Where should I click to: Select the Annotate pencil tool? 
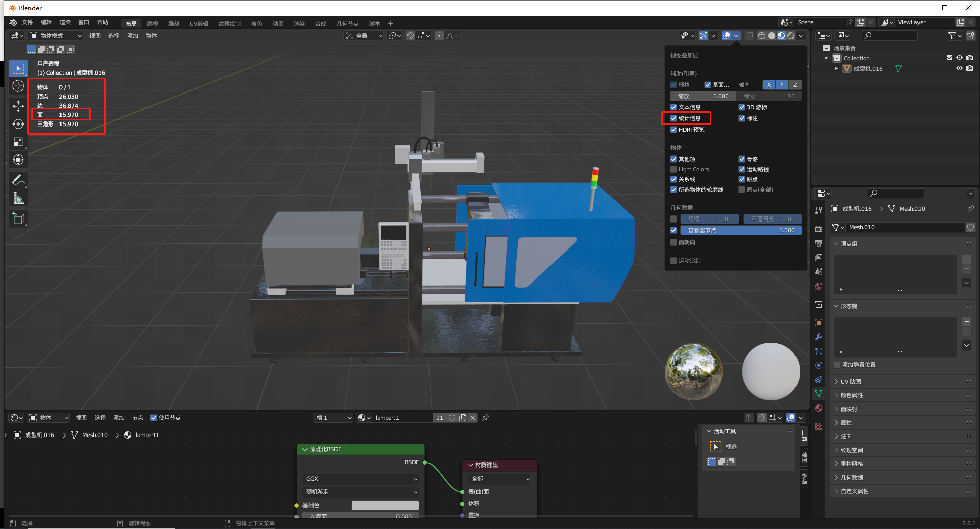coord(18,180)
